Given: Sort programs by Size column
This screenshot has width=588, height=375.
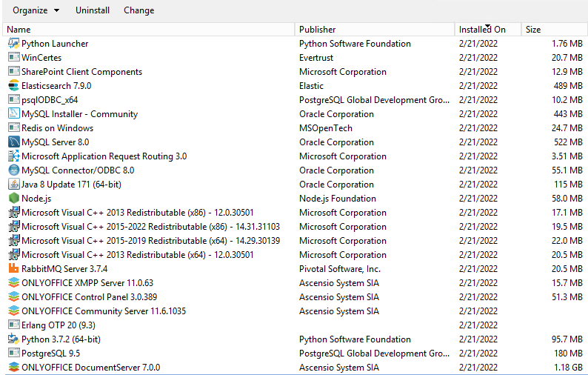Looking at the screenshot, I should pos(555,30).
